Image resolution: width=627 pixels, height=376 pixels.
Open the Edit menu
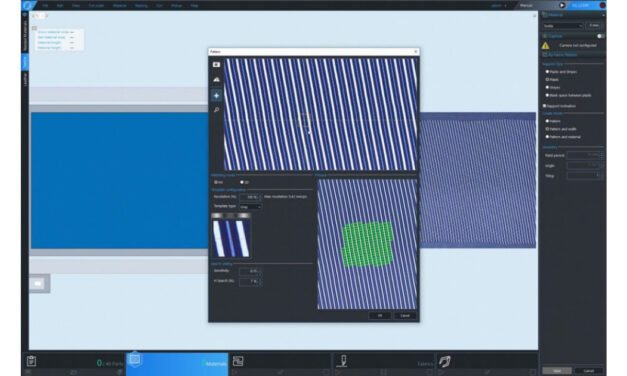click(x=60, y=6)
